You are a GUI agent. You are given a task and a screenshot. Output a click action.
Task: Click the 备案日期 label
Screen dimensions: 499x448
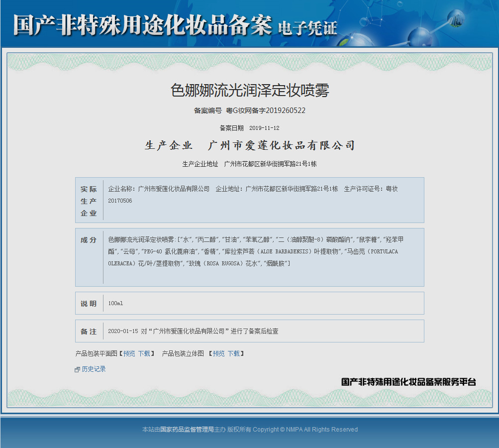point(232,128)
